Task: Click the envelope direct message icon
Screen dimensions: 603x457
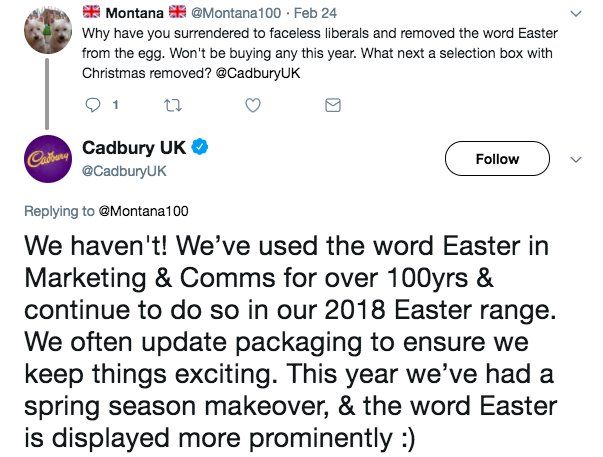Action: coord(334,104)
